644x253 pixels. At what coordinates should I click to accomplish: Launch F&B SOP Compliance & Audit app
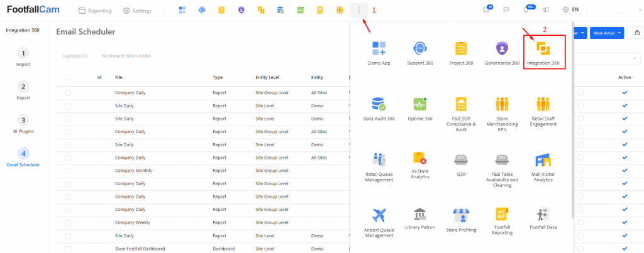(461, 114)
